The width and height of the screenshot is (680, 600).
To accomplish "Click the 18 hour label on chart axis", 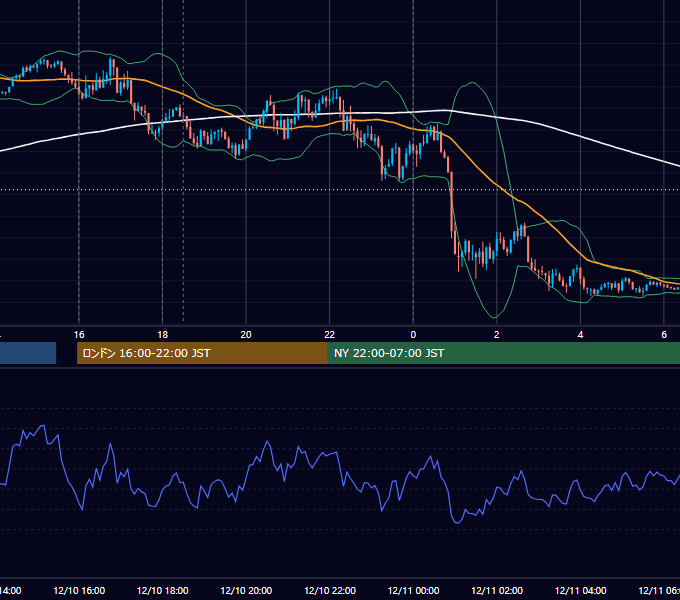I will pyautogui.click(x=163, y=335).
